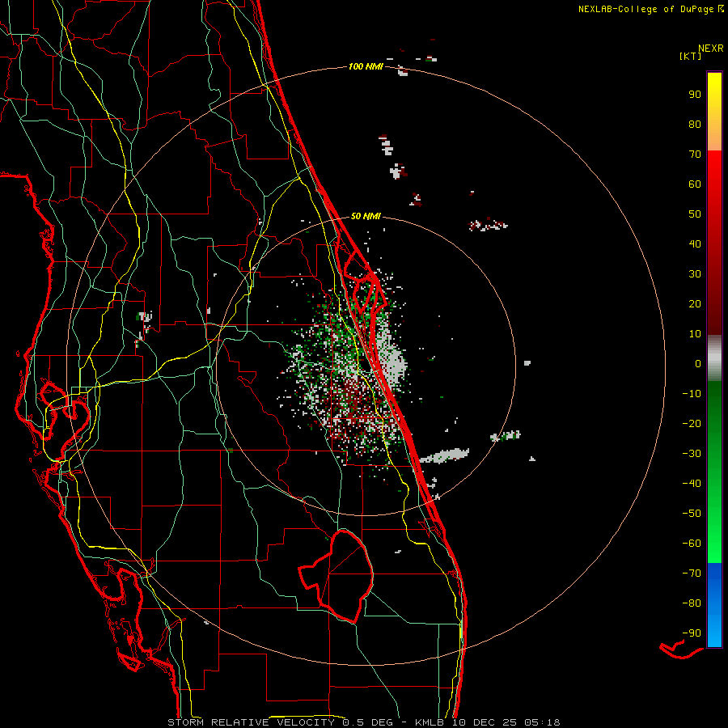Viewport: 728px width, 728px height.
Task: Click the 10 value on the velocity scale
Action: 695,334
